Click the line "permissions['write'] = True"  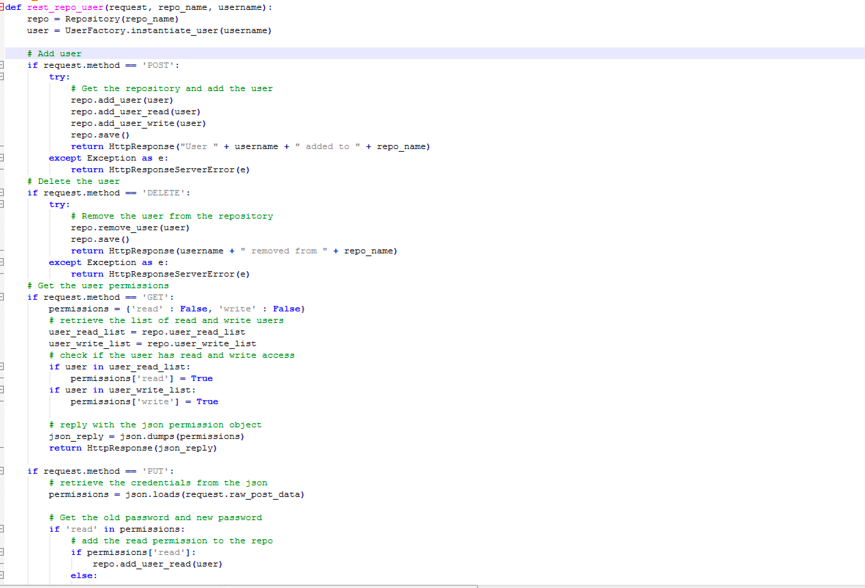144,401
